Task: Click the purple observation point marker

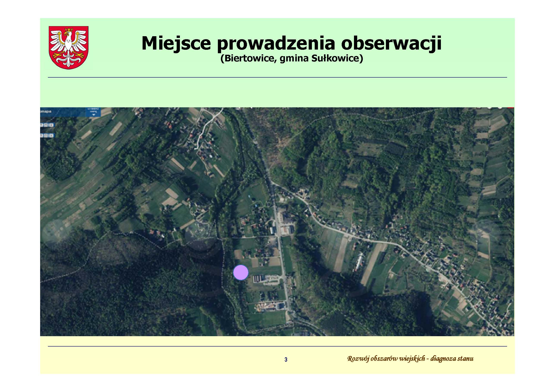Action: 241,272
